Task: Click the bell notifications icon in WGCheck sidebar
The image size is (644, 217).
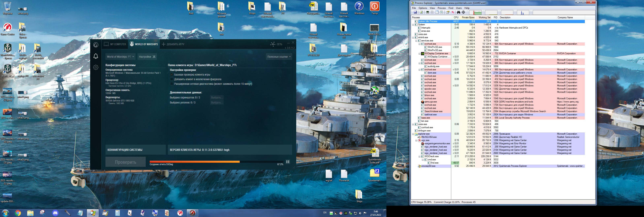Action: 96,56
